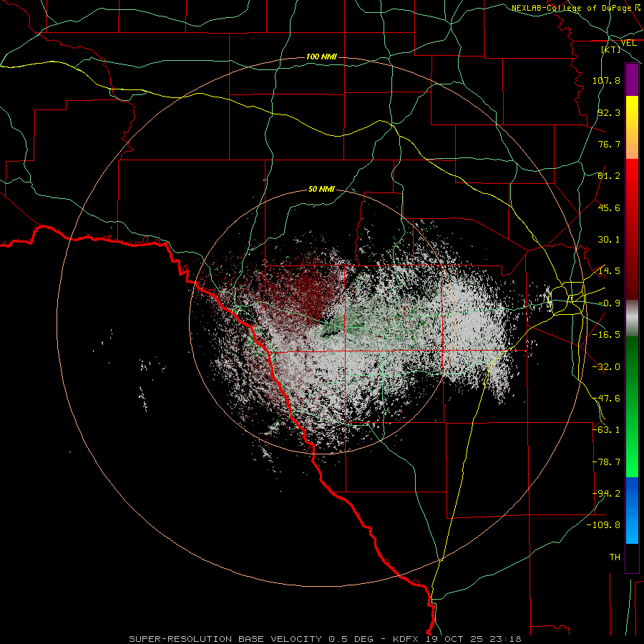The height and width of the screenshot is (644, 644).
Task: Pick the purple segment of the velocity color bar
Action: tap(632, 80)
